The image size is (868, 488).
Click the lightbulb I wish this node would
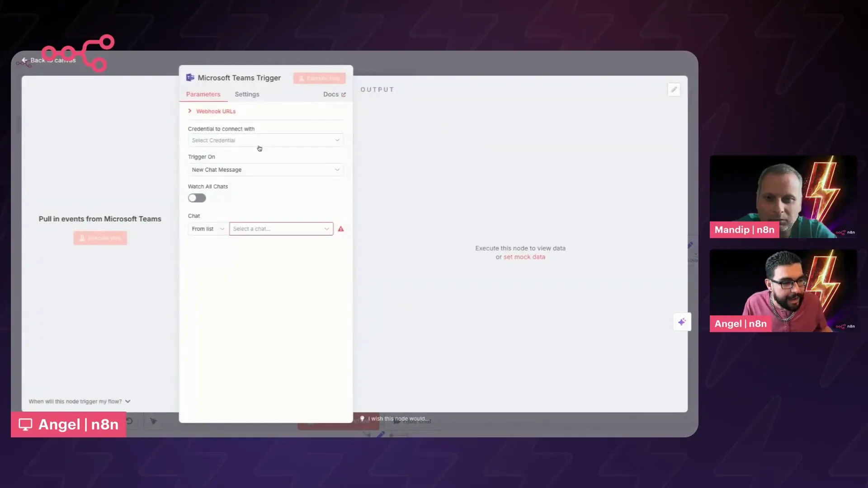pos(394,419)
